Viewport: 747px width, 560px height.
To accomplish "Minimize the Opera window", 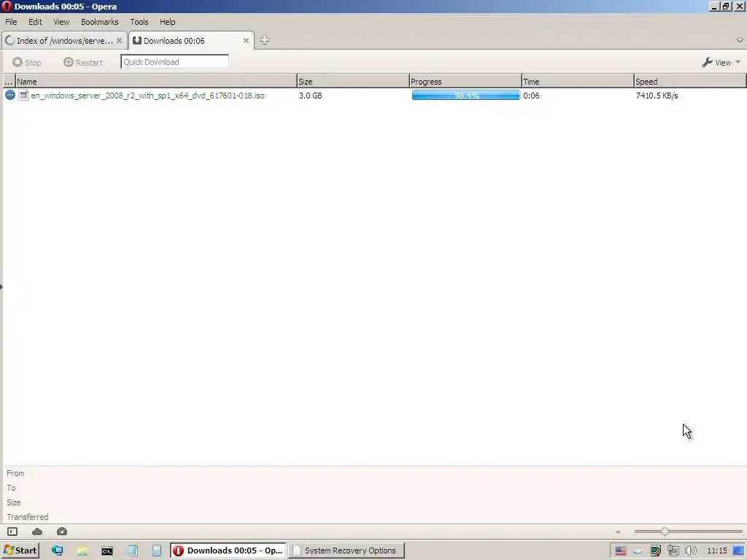I will [x=714, y=7].
